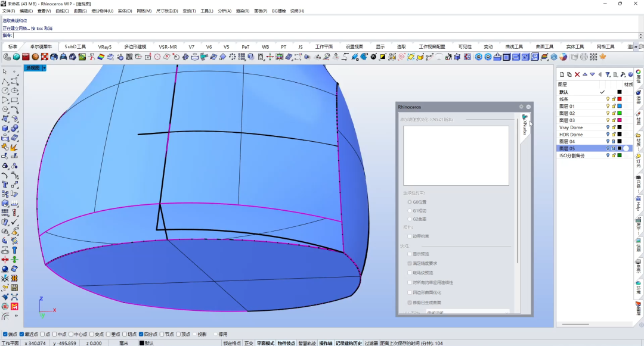
Task: Select the pointer arrow tool in left toolbar
Action: 5,71
